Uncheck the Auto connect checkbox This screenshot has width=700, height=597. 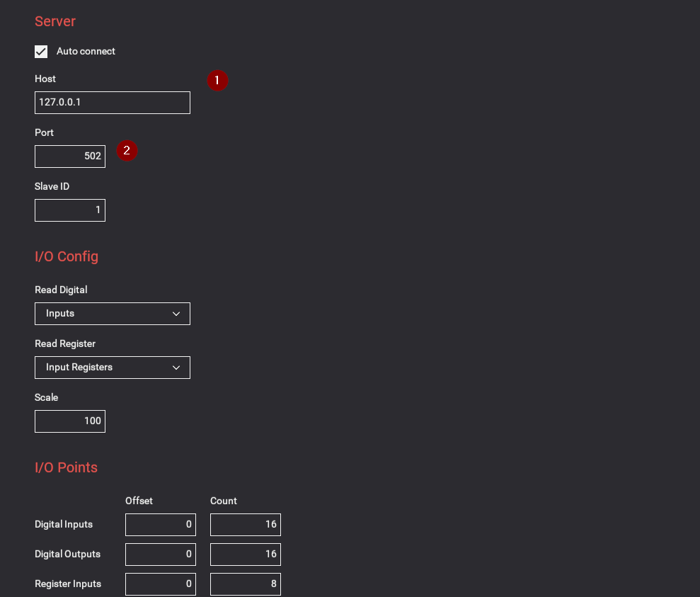[41, 52]
